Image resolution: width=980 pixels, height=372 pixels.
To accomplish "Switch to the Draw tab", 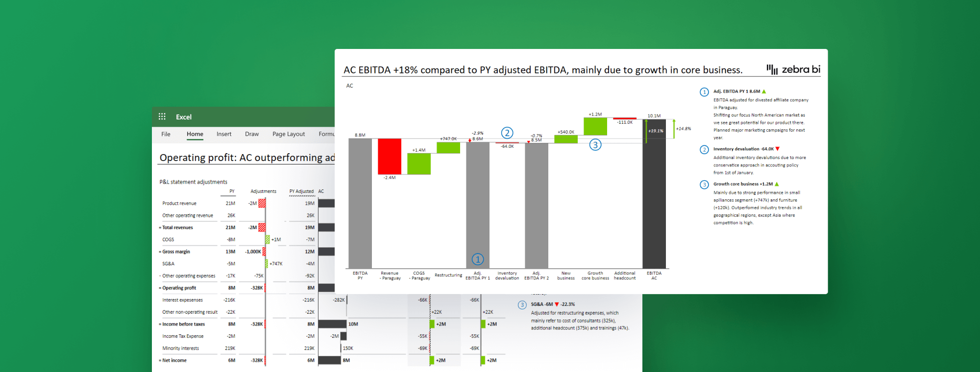I will click(x=252, y=134).
